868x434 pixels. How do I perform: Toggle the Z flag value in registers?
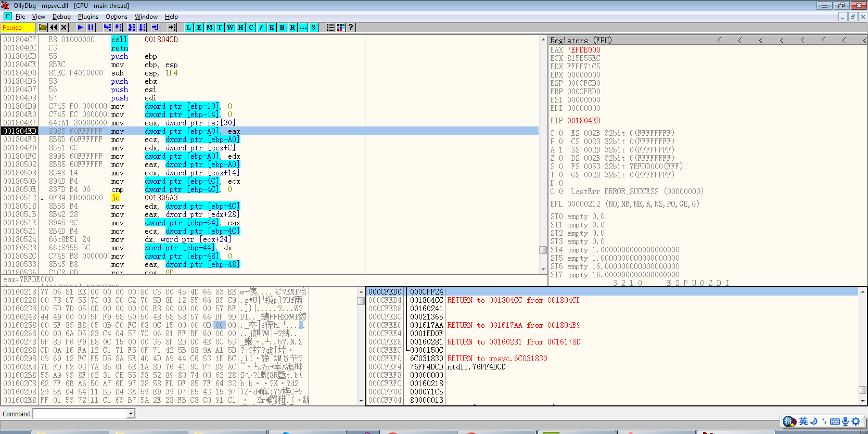coord(560,158)
